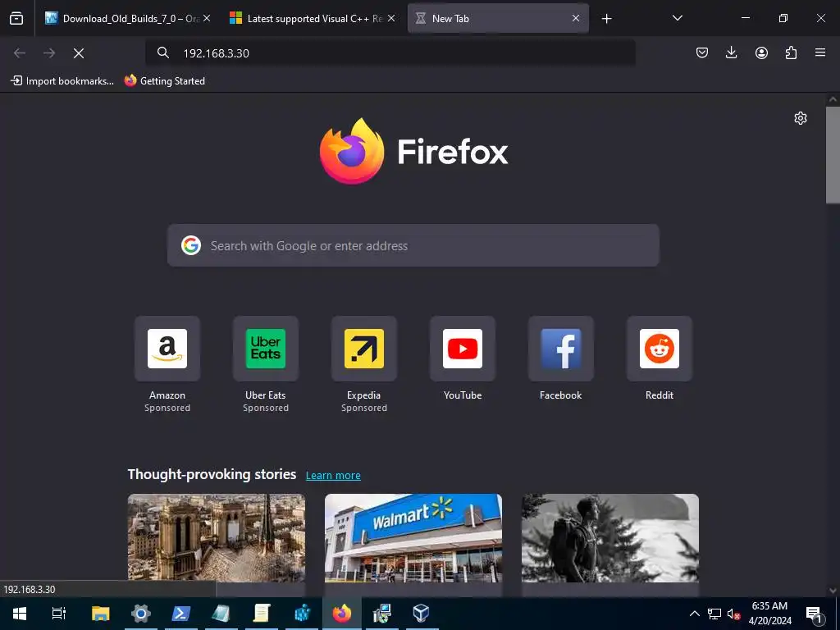Switch to the Latest supported Visual C++ tab
This screenshot has width=840, height=630.
tap(311, 18)
